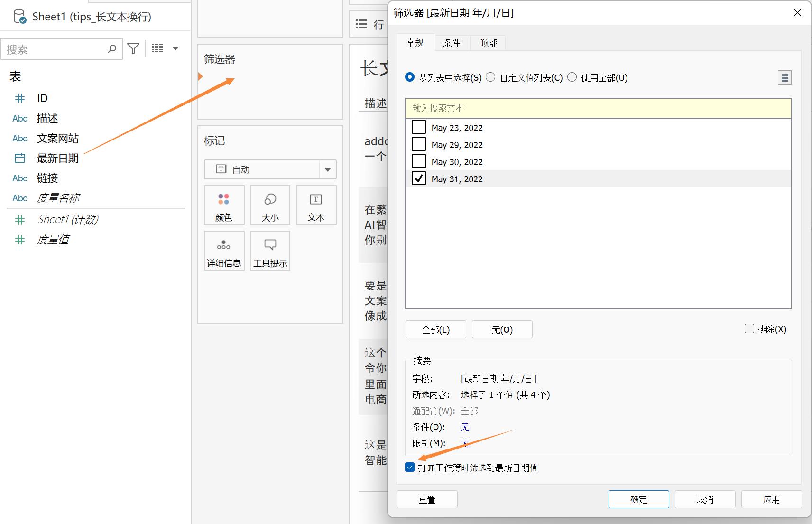Screen dimensions: 812x524
Task: Select the 使用全部(U) radio option
Action: 572,77
